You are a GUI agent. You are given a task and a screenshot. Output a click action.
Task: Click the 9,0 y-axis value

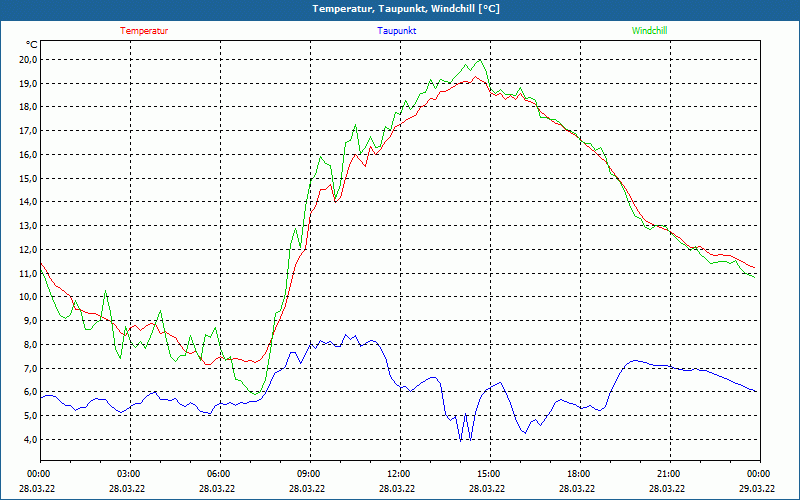click(x=30, y=320)
